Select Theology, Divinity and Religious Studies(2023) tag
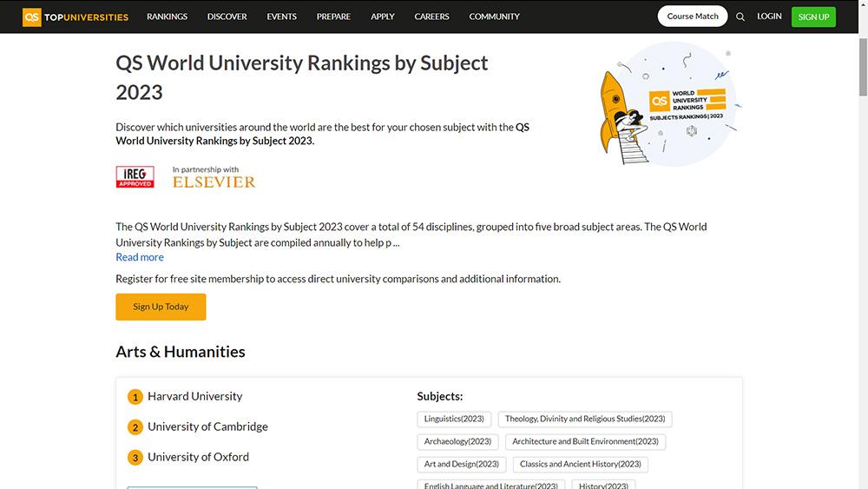This screenshot has width=868, height=489. click(x=585, y=420)
